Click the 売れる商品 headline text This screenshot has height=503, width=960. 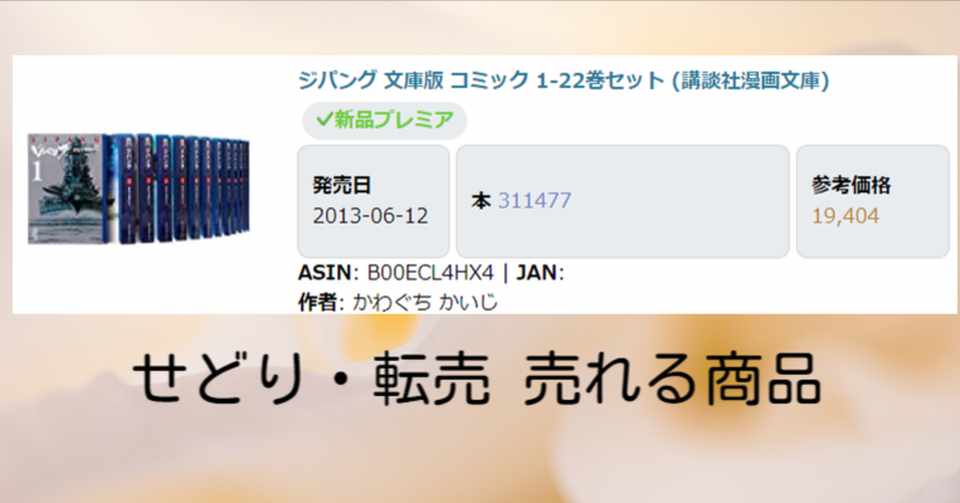click(672, 380)
